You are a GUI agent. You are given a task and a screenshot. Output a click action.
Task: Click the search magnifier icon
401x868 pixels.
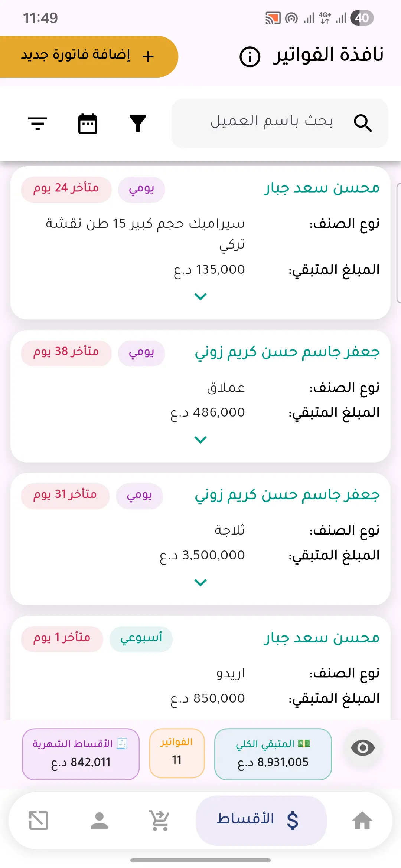[x=363, y=124]
